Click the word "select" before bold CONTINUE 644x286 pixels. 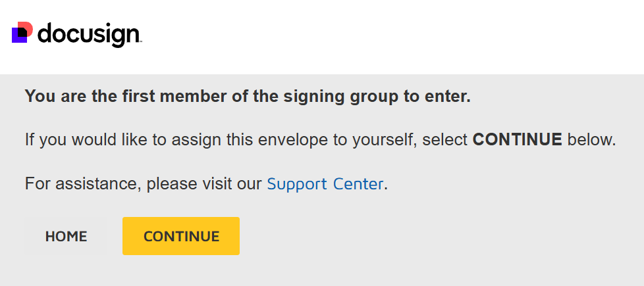(x=445, y=140)
